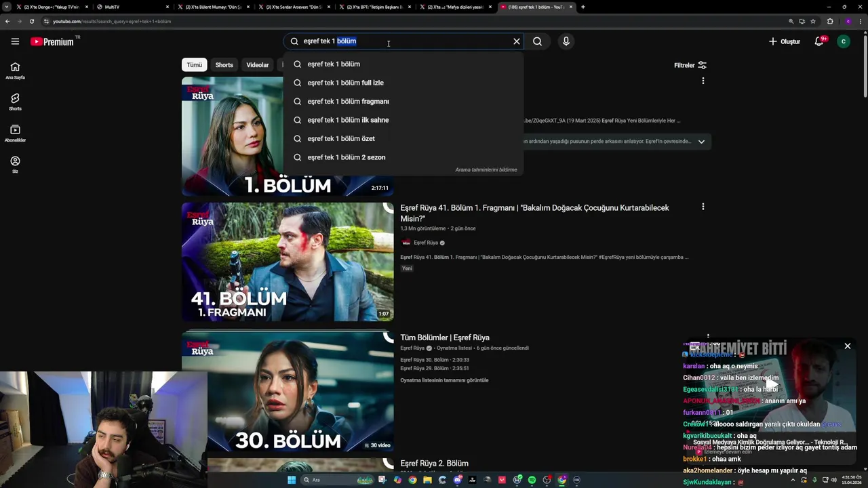Open the Eşref Rüya channel under 41. Bölüm
Image resolution: width=868 pixels, height=488 pixels.
(x=426, y=243)
